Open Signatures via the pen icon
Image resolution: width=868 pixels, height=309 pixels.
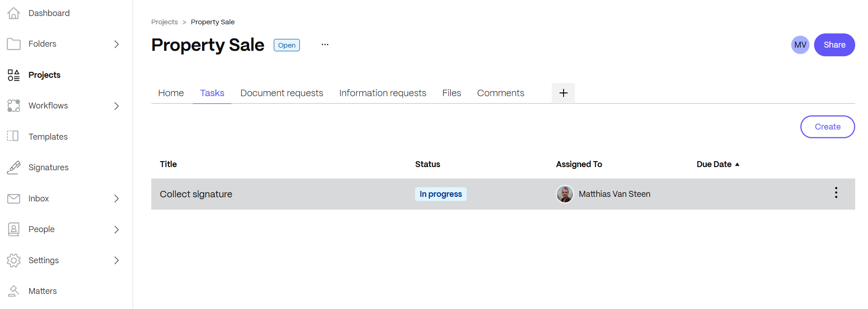pyautogui.click(x=14, y=168)
